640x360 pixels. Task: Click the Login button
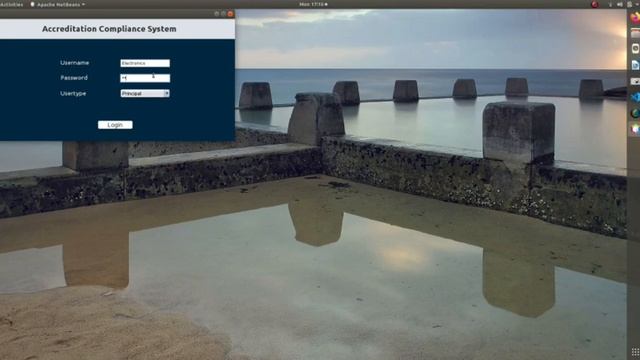115,125
